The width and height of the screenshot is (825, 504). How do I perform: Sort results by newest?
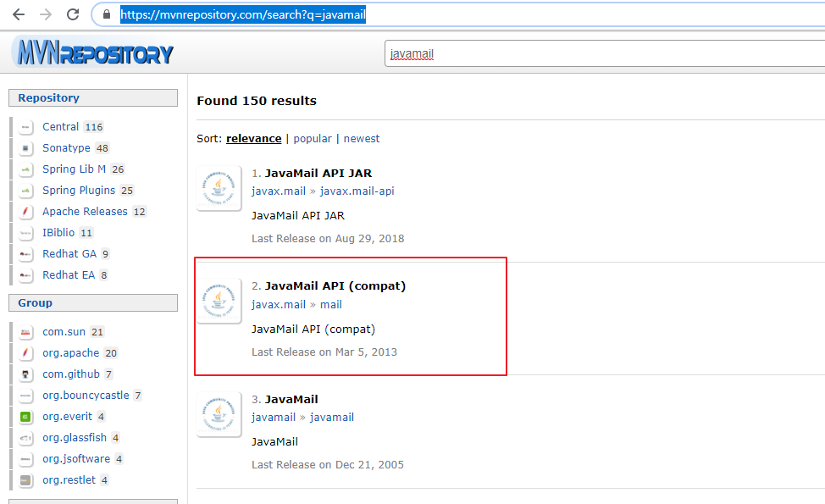(x=362, y=138)
